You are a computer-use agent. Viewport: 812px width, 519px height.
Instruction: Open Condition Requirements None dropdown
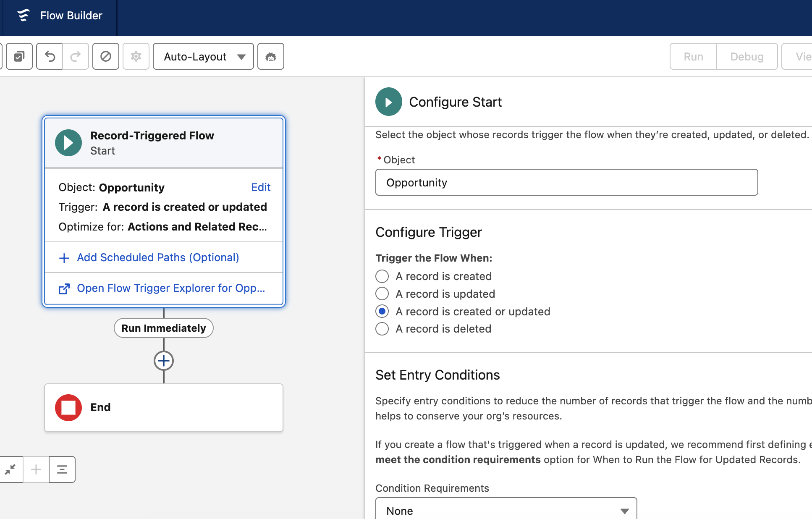click(506, 510)
